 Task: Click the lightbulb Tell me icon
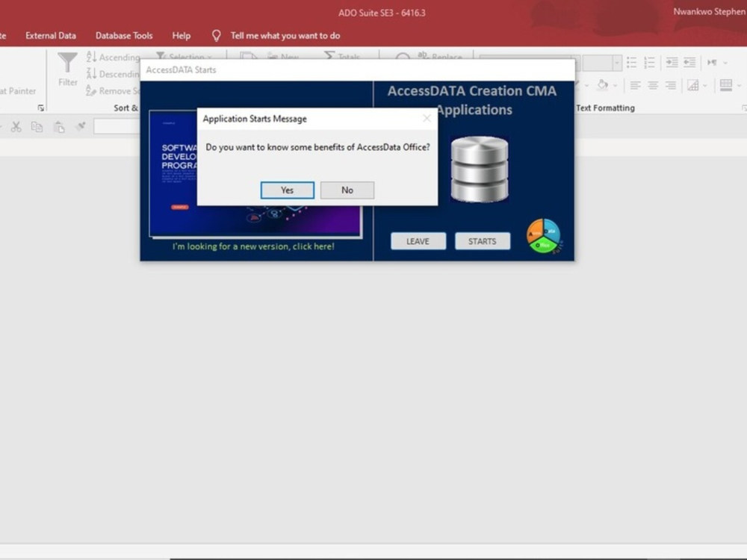pos(217,36)
